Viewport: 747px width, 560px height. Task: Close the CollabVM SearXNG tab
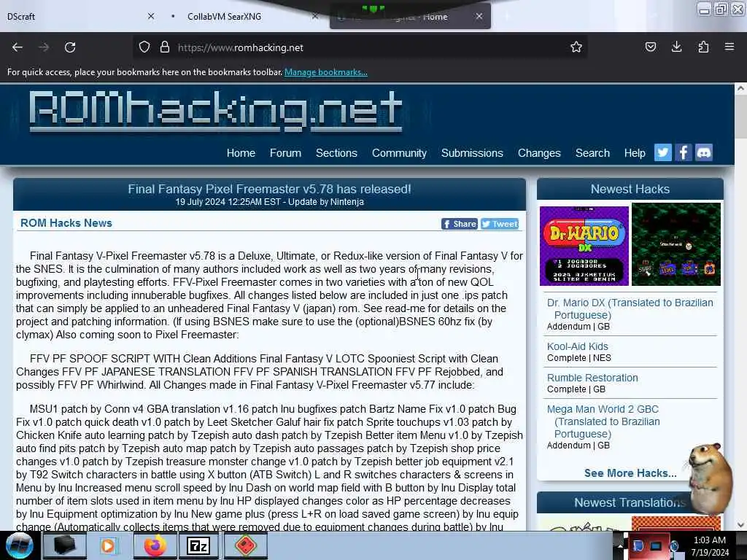point(315,16)
